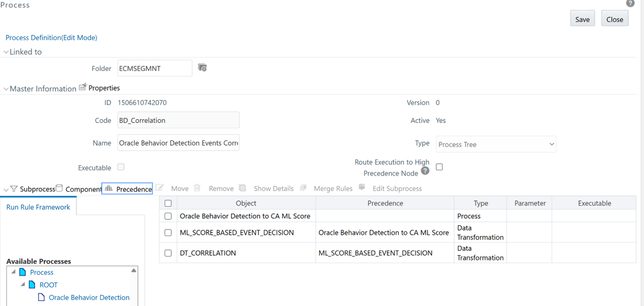644x306 pixels.
Task: Click the Precedence column header
Action: pos(385,203)
